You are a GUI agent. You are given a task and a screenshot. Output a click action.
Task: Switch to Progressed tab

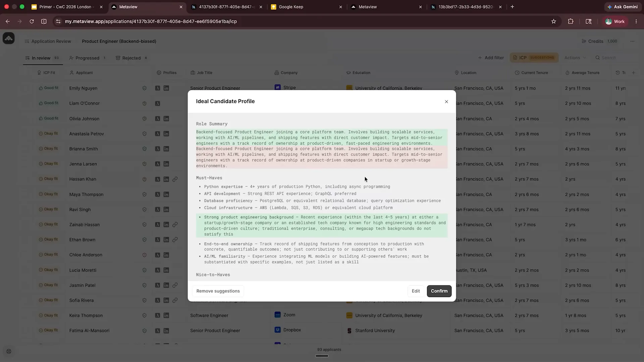tap(87, 58)
